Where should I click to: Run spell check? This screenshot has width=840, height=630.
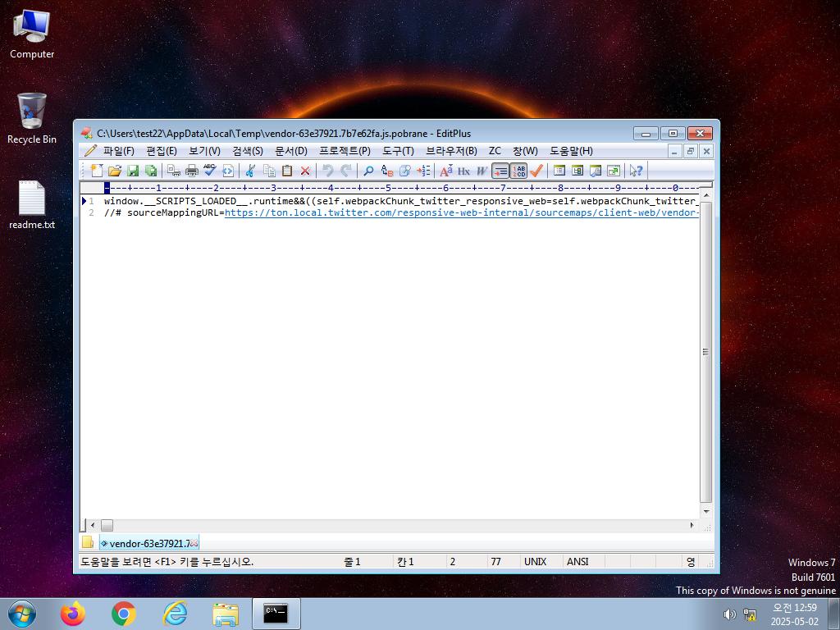click(x=209, y=171)
